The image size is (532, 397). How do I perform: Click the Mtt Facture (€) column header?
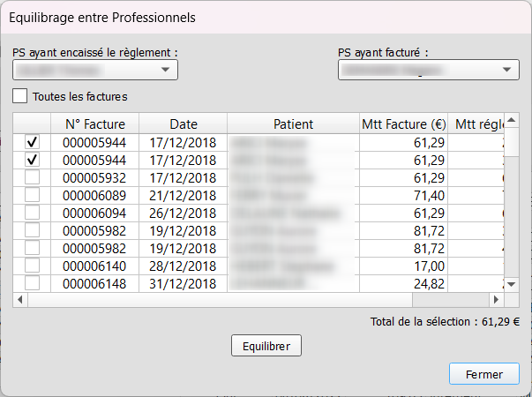click(x=402, y=124)
